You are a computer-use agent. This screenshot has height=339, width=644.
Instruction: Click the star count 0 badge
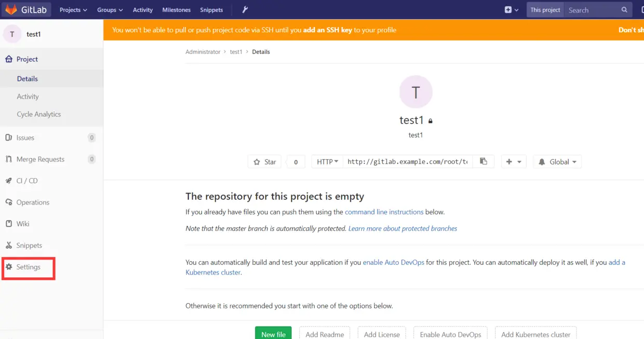296,161
